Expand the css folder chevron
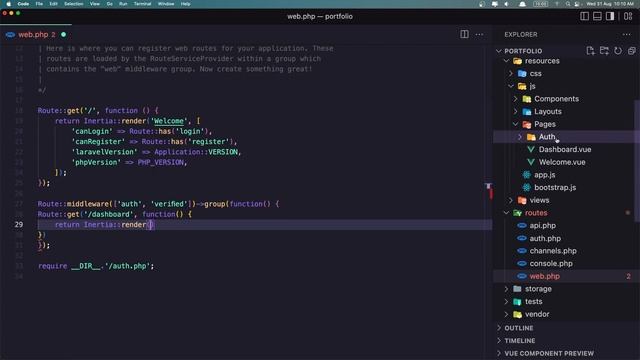This screenshot has height=360, width=640. 511,73
